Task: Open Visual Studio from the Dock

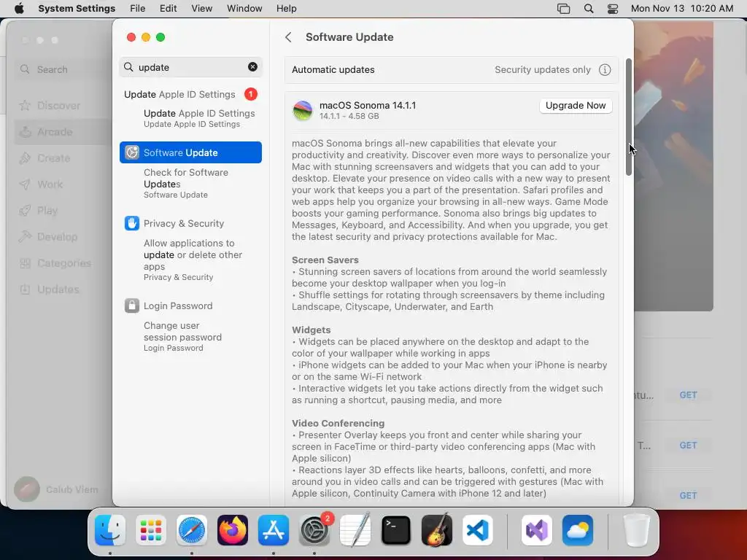Action: pos(537,530)
